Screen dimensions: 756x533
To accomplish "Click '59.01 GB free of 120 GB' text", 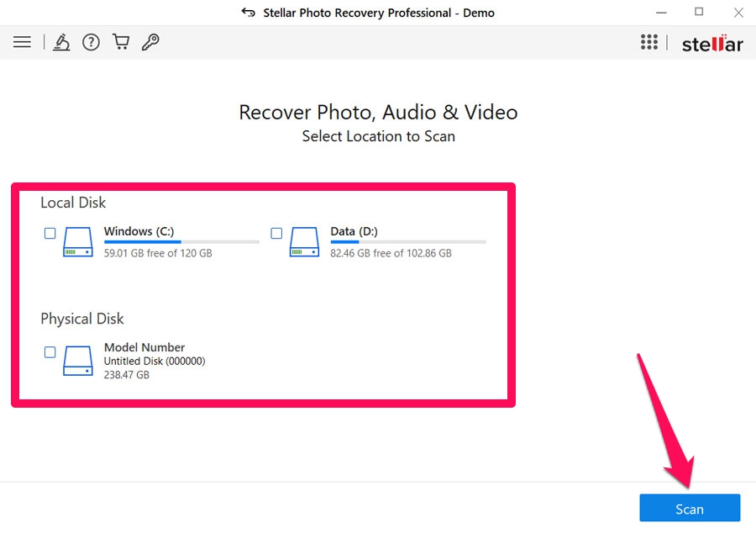I will [x=158, y=253].
